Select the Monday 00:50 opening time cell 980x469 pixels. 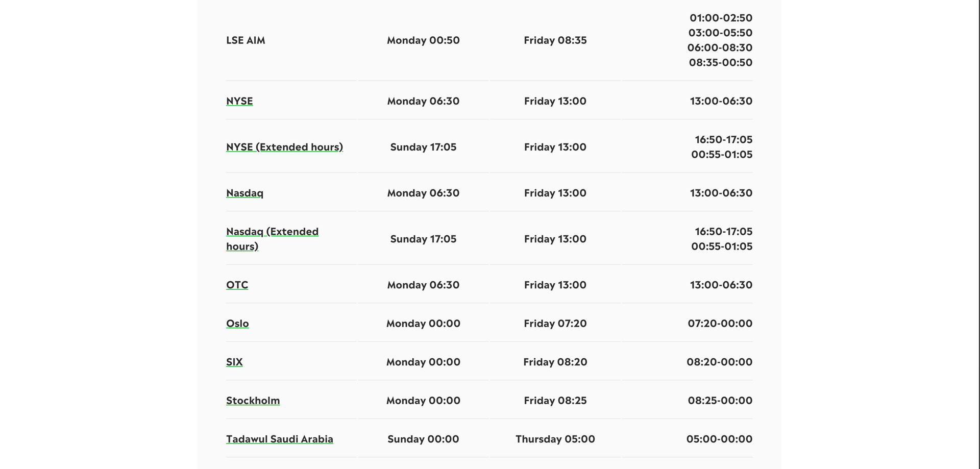(423, 40)
